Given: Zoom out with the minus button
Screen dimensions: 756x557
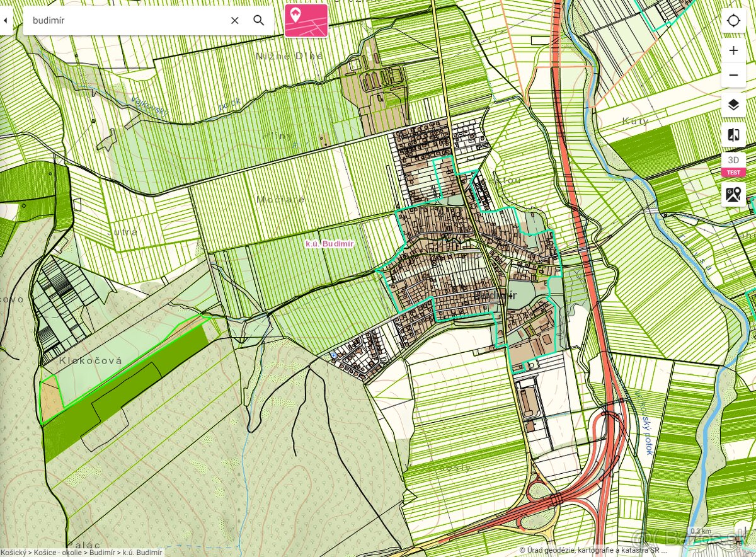Looking at the screenshot, I should 733,75.
